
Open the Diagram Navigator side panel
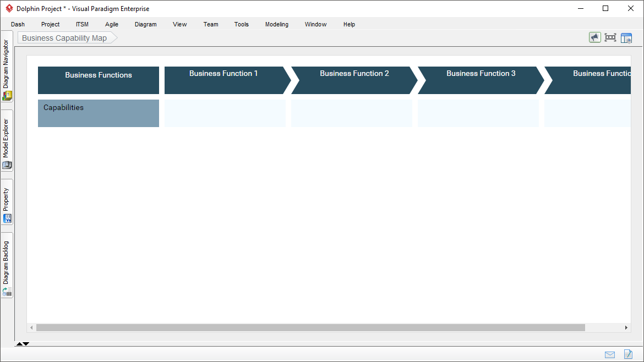(x=7, y=66)
